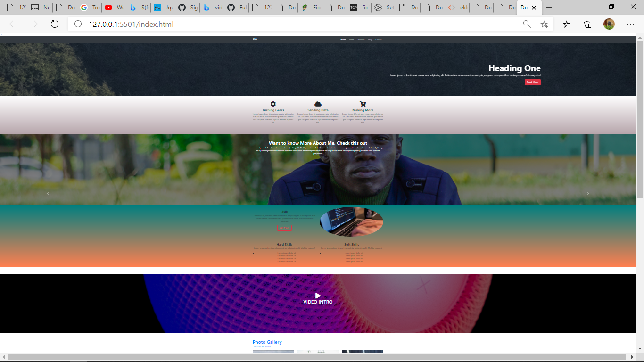Screen dimensions: 644x362
Task: Switch to the 'Jqu' tab
Action: (x=163, y=8)
